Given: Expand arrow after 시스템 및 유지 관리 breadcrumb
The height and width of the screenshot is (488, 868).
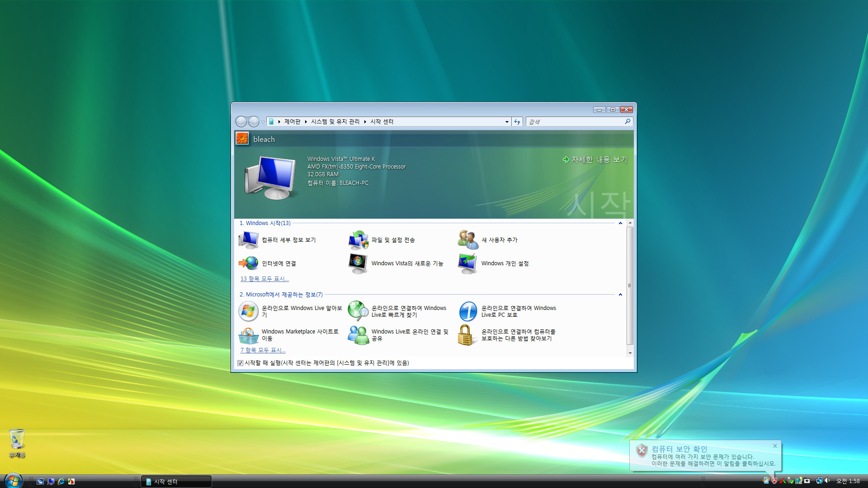Looking at the screenshot, I should pyautogui.click(x=365, y=122).
